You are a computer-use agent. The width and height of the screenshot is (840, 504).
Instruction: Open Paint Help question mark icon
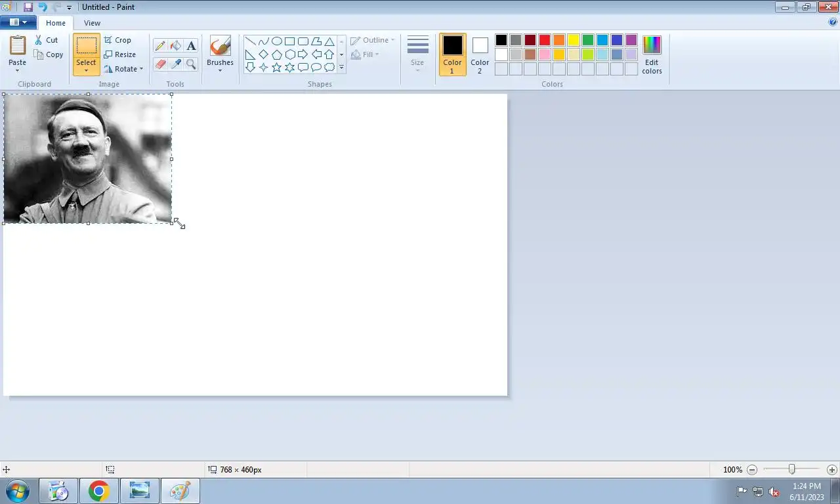pyautogui.click(x=833, y=22)
